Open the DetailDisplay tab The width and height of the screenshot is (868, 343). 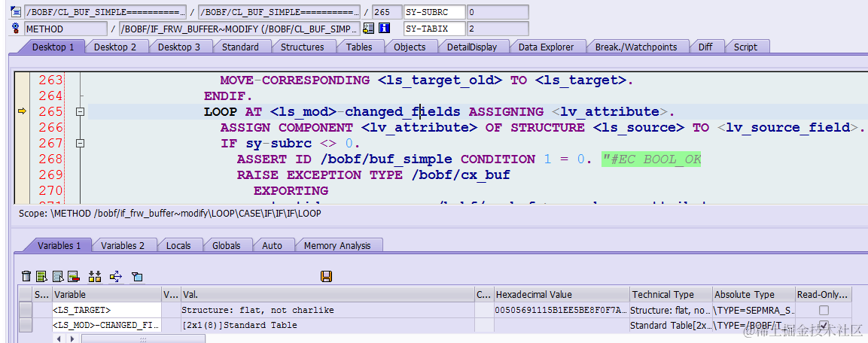472,47
